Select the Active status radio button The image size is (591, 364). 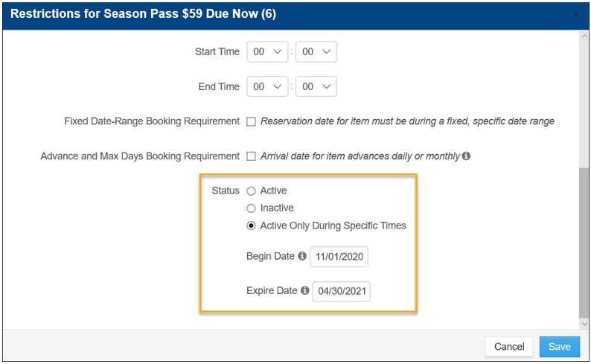point(251,191)
